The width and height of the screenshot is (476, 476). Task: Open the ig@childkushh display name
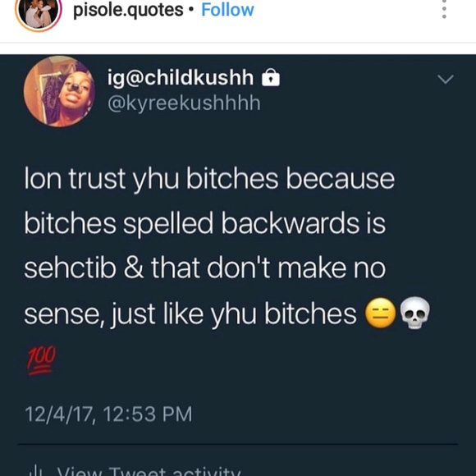181,78
